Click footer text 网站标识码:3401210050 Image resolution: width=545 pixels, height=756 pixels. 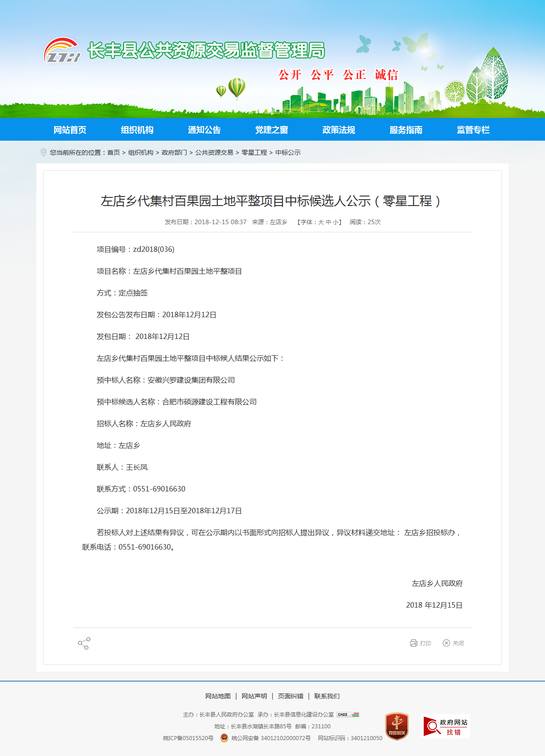click(x=350, y=738)
